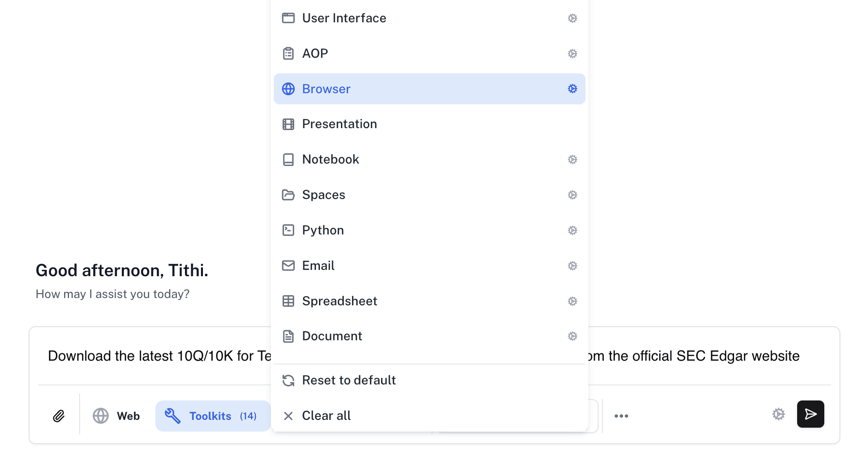Select Notebook from the toolkit list

pyautogui.click(x=331, y=160)
